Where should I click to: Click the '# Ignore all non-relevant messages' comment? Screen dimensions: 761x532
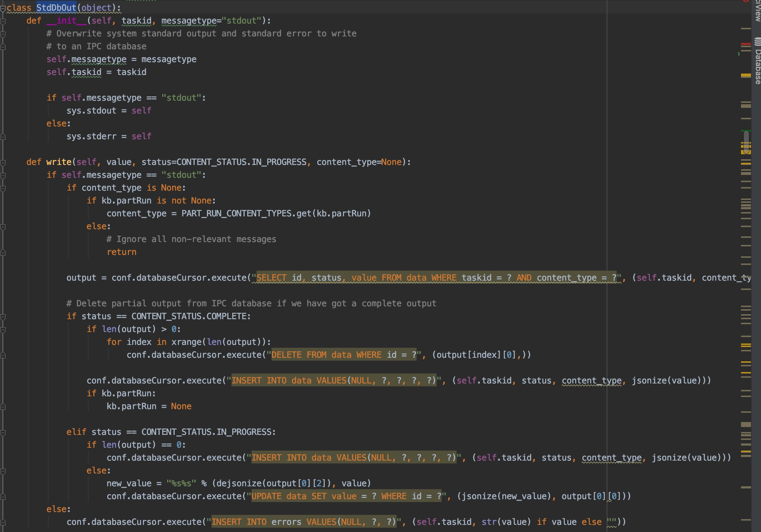(191, 239)
